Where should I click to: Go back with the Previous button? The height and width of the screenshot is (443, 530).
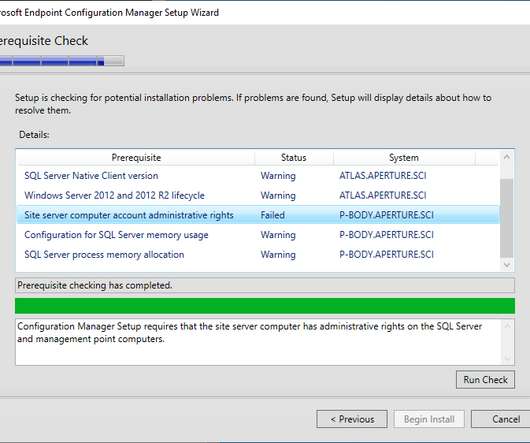352,419
